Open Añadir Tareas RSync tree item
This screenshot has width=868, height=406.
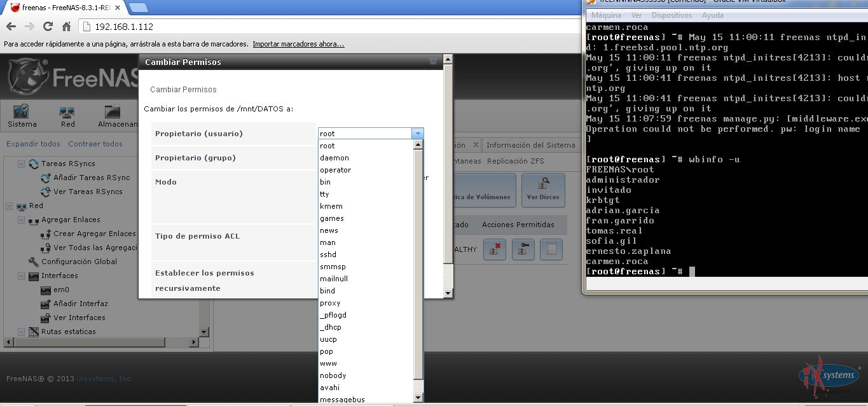(92, 178)
